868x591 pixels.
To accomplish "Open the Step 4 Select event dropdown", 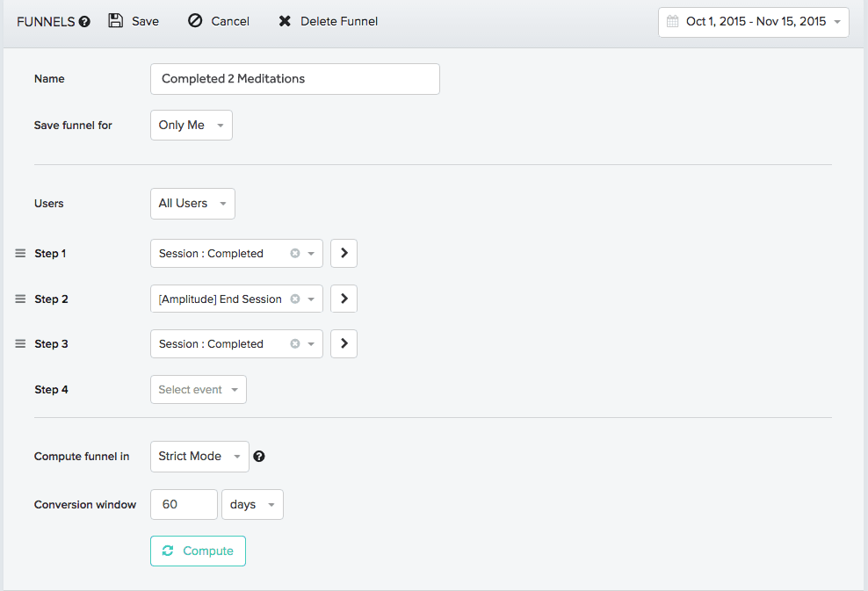I will [198, 389].
